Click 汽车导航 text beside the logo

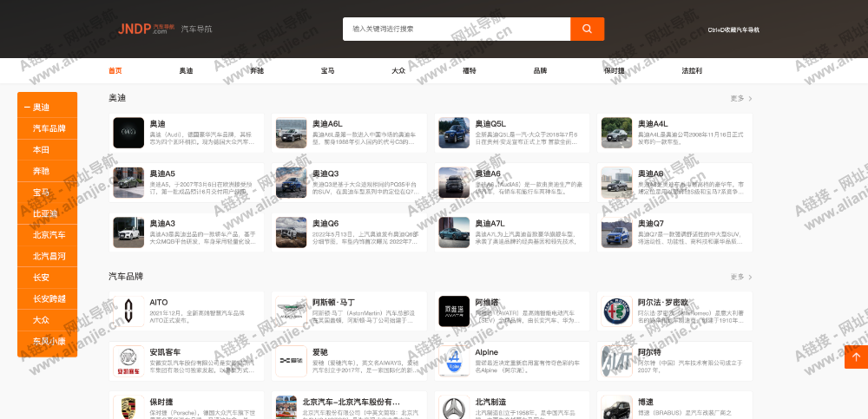click(x=196, y=29)
